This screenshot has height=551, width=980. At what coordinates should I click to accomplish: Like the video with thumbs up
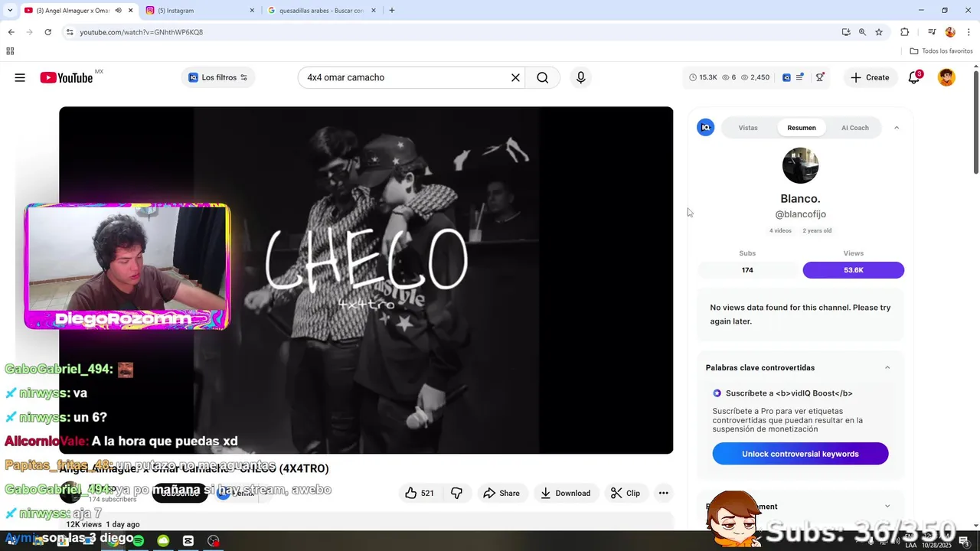[420, 493]
